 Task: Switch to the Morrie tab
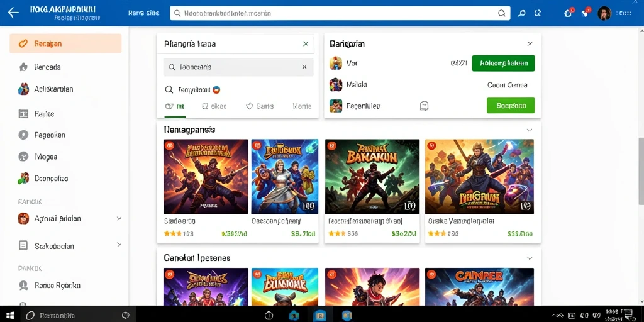pyautogui.click(x=302, y=106)
